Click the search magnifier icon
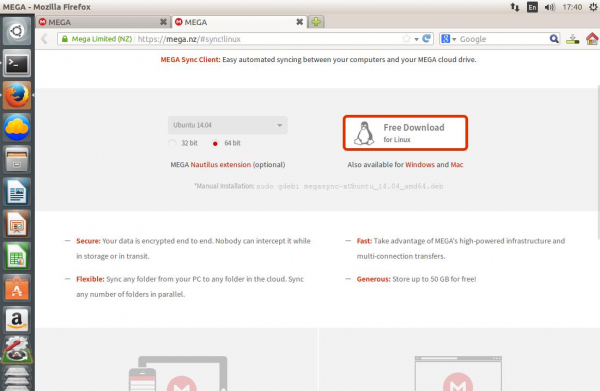Image resolution: width=600 pixels, height=391 pixels. click(554, 39)
